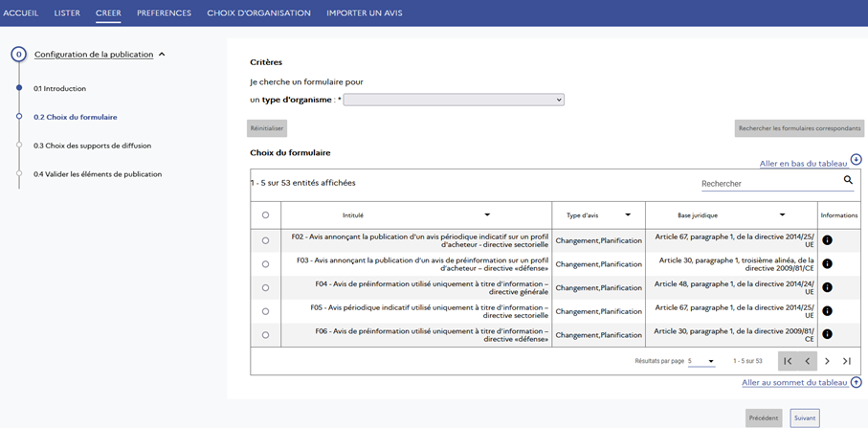Open info icon for the F04 form row
Image resolution: width=868 pixels, height=428 pixels.
click(x=828, y=287)
